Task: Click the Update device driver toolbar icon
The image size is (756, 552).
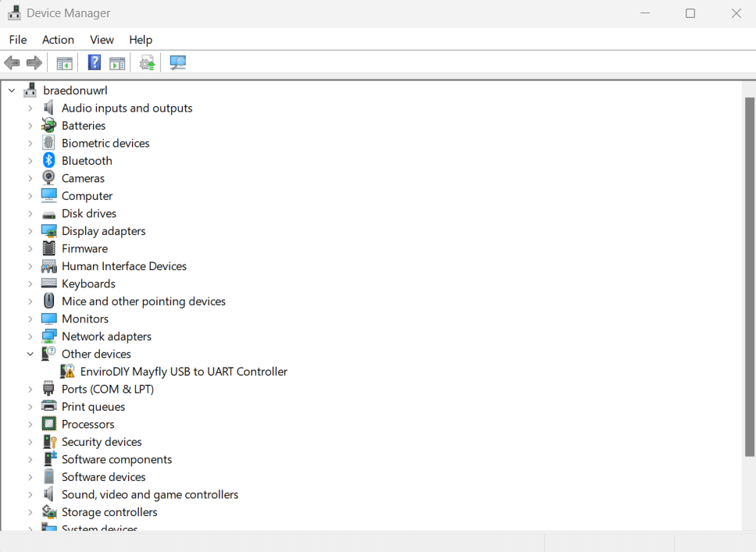Action: coord(147,62)
